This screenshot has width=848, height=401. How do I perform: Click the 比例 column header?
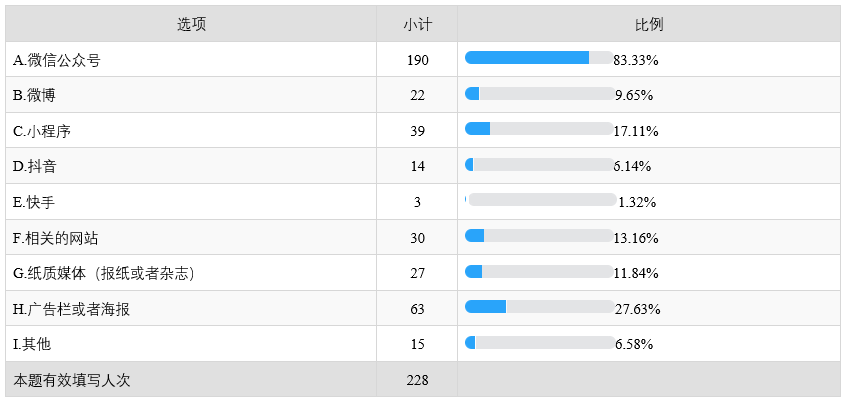pos(649,24)
